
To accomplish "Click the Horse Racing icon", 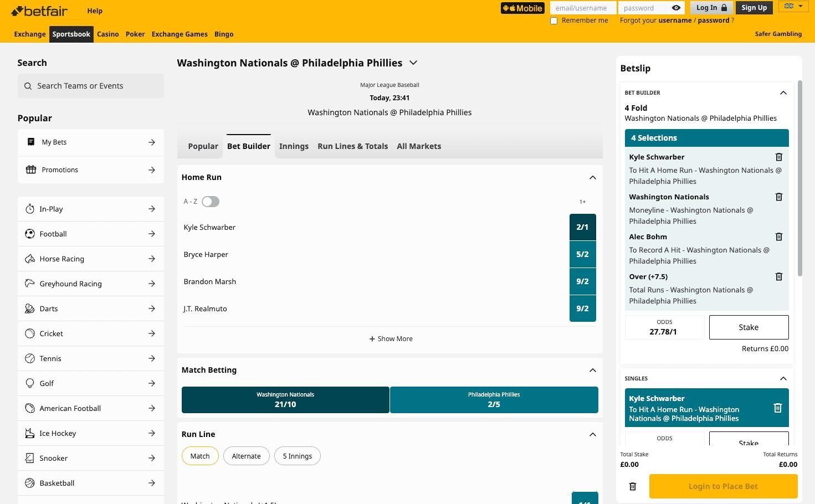I will pos(30,259).
